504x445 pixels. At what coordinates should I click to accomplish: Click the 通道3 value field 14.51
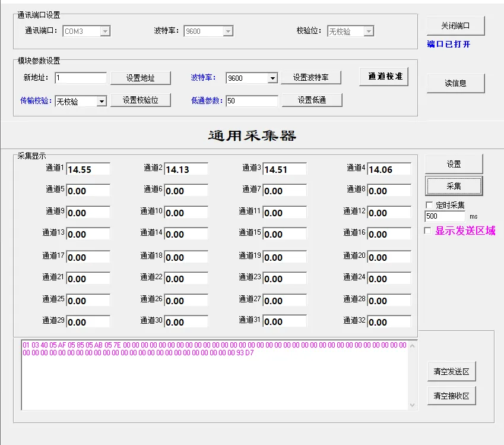(x=284, y=169)
